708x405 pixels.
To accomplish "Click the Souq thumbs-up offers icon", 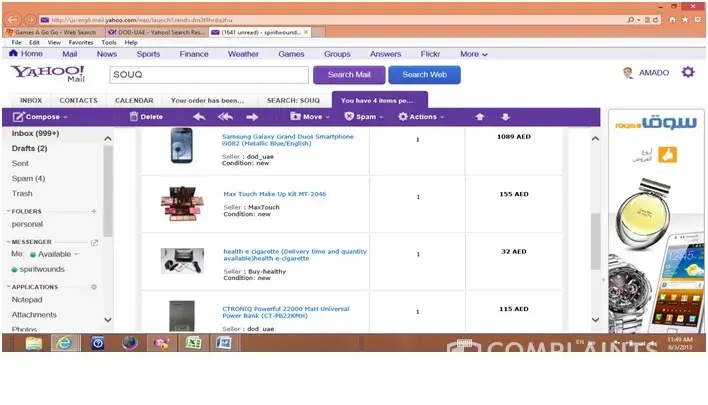I will [667, 155].
